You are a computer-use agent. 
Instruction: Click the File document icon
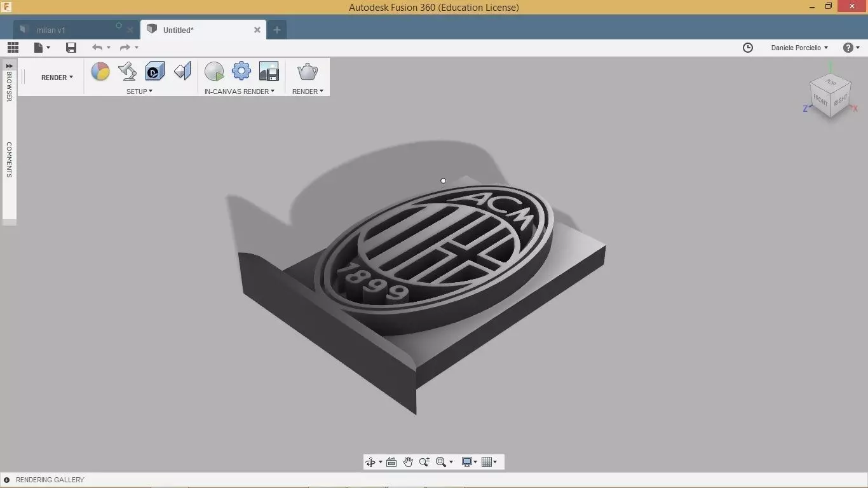click(x=39, y=48)
